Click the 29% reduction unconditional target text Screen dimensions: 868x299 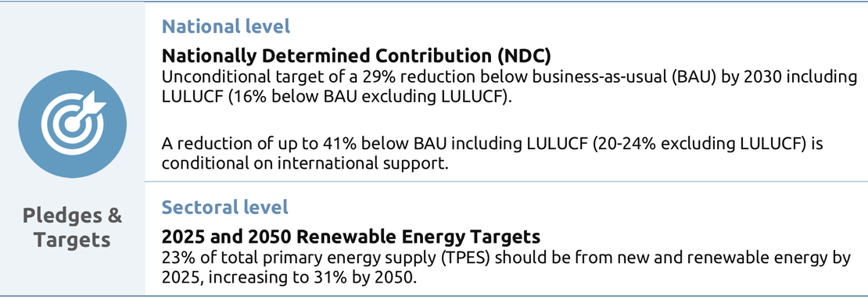(x=509, y=77)
